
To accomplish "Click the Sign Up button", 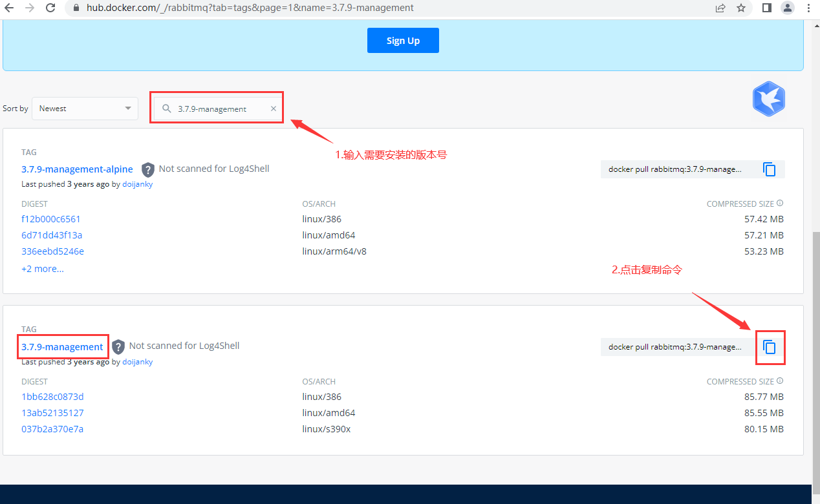I will click(x=403, y=40).
